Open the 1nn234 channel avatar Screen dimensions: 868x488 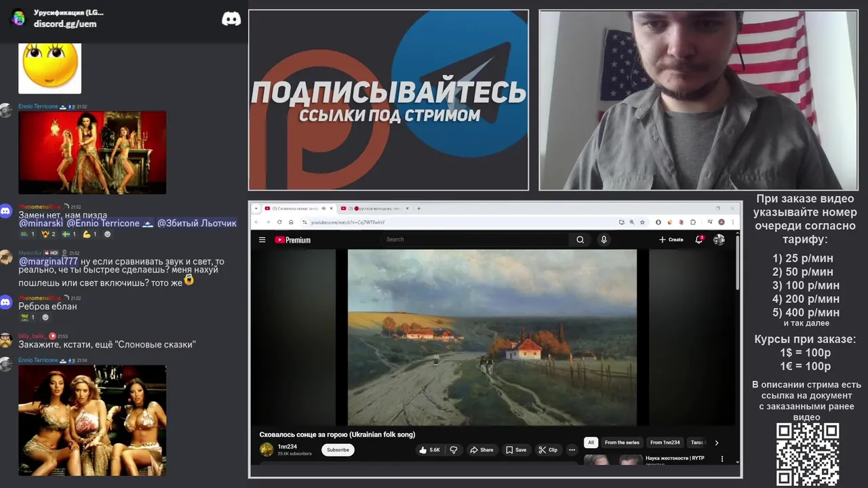[x=267, y=449]
